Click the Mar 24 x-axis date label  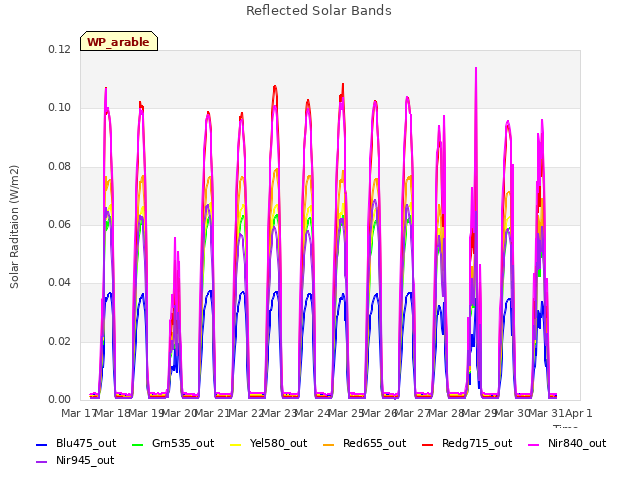[x=313, y=413]
